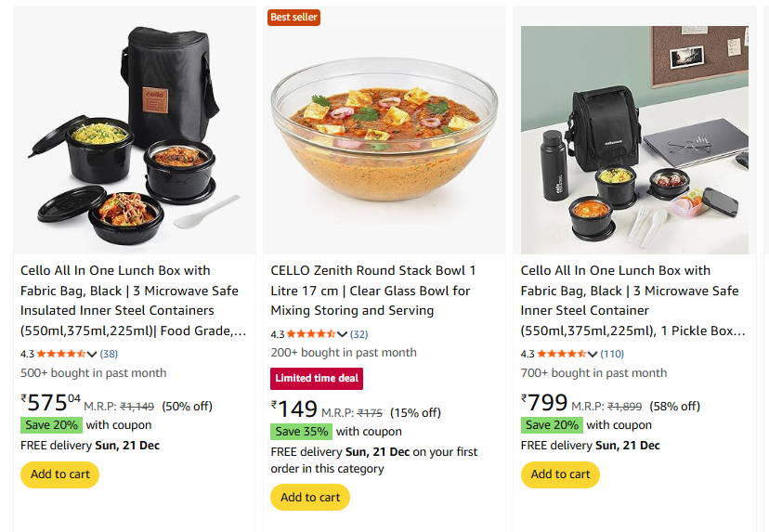Open the 38 reviews count link

tap(109, 354)
